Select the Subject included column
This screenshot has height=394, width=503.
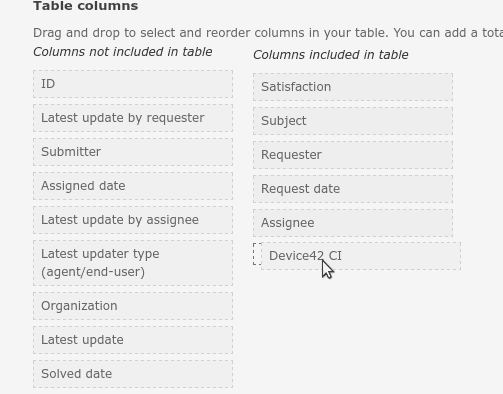pos(353,121)
